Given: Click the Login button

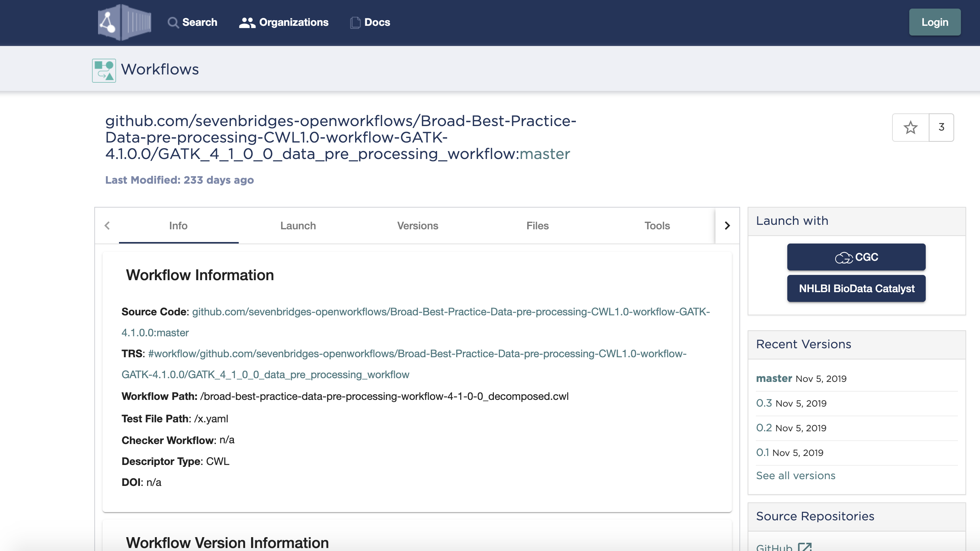Looking at the screenshot, I should click(x=934, y=22).
